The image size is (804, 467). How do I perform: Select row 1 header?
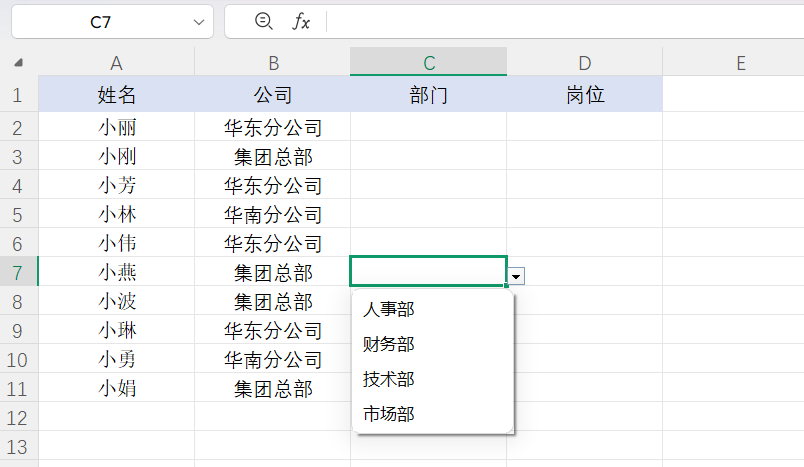19,94
